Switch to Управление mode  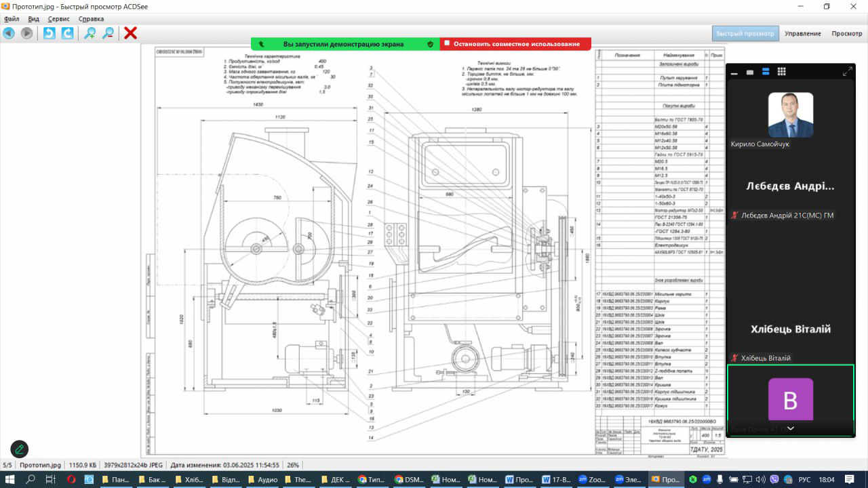802,33
